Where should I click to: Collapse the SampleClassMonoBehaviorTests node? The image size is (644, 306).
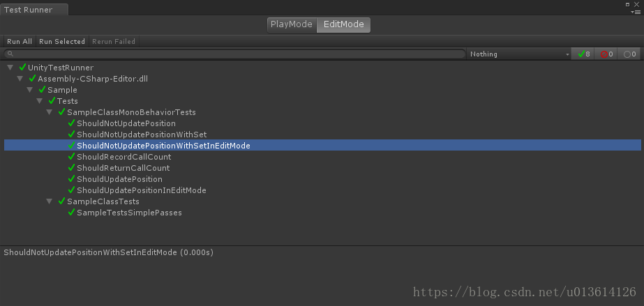coord(50,112)
